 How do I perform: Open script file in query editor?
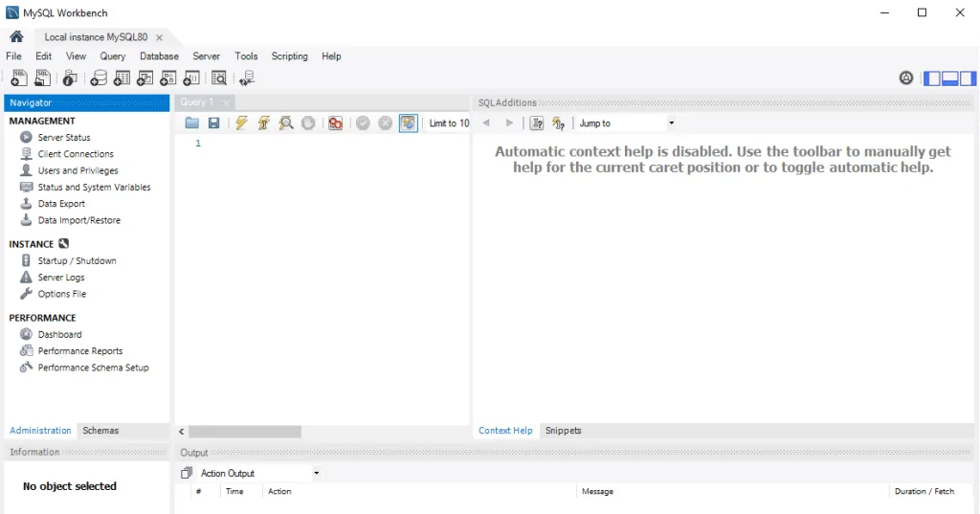pos(191,123)
